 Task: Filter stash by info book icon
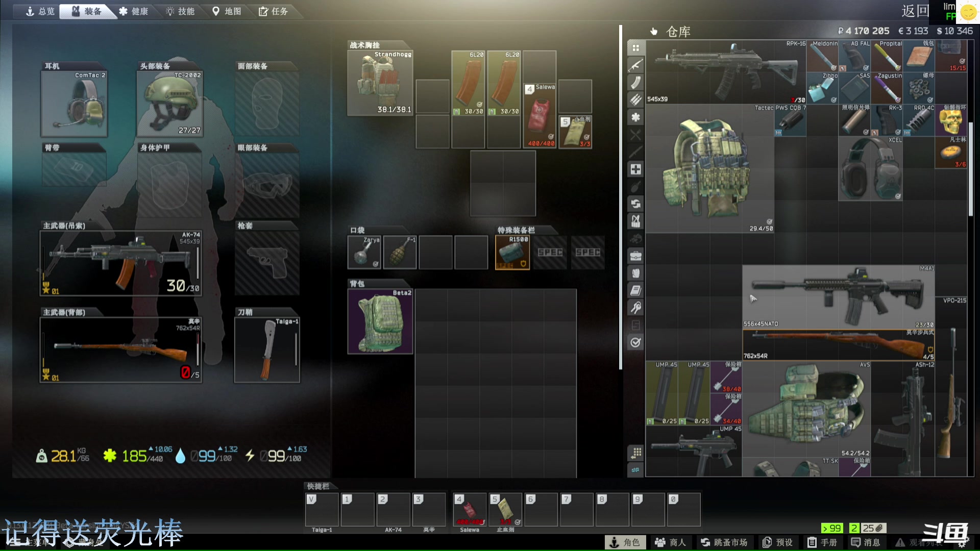click(x=635, y=290)
